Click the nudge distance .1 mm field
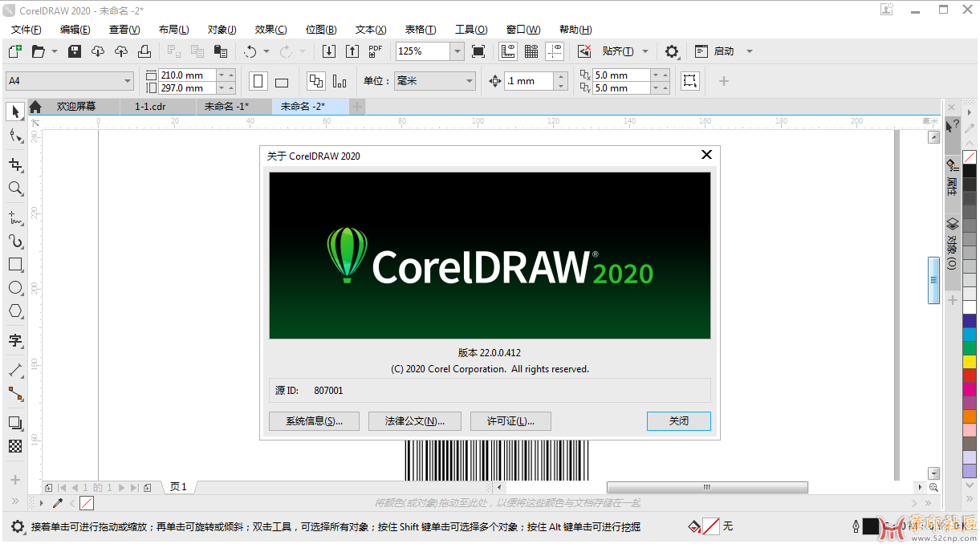The image size is (980, 544). (x=530, y=81)
